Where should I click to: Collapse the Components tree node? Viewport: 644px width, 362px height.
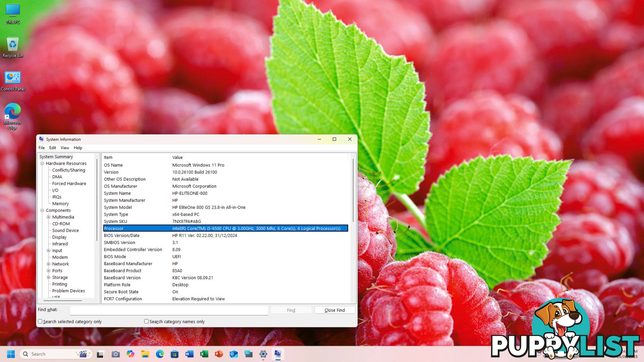42,210
